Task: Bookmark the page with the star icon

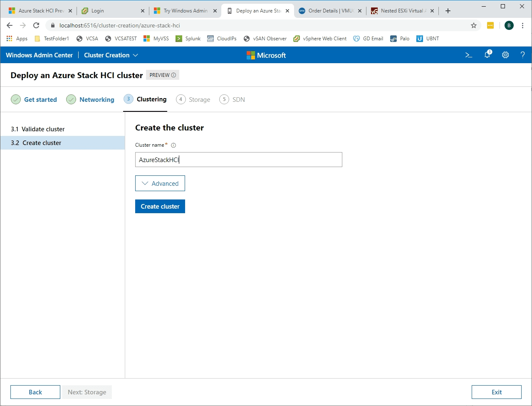Action: [473, 25]
